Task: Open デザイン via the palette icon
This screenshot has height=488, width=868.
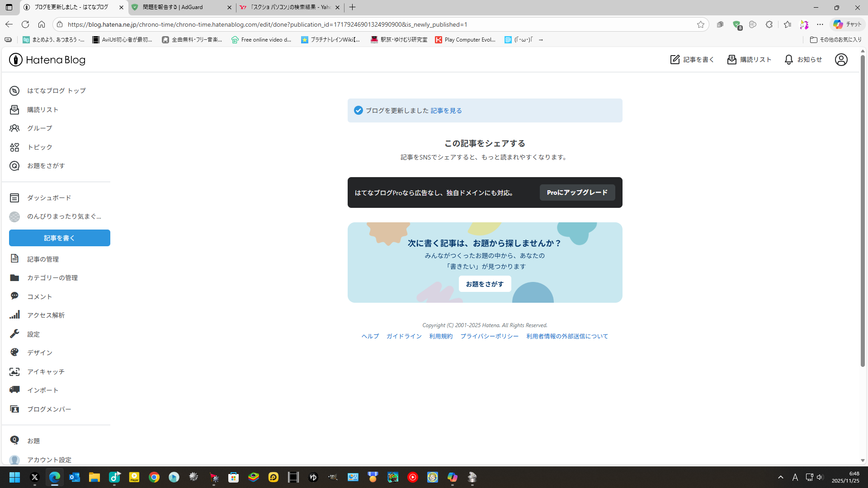Action: [x=14, y=352]
